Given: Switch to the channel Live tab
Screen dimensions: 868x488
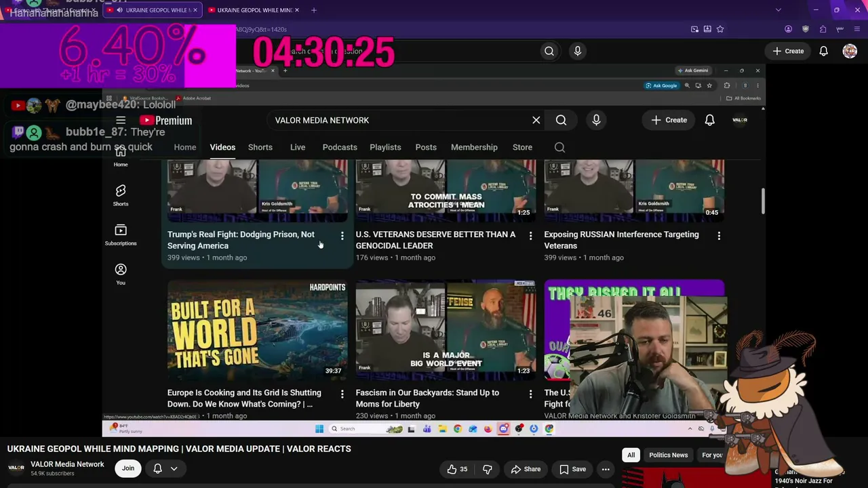Looking at the screenshot, I should 298,147.
